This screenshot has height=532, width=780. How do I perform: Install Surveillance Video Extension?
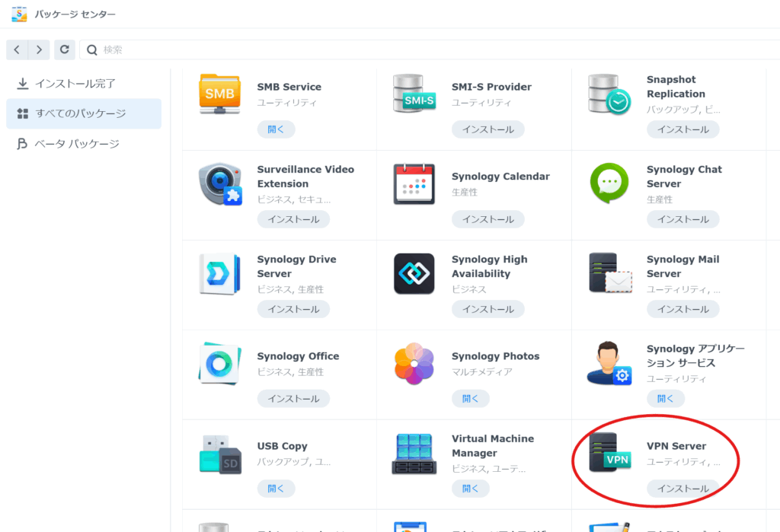coord(293,219)
